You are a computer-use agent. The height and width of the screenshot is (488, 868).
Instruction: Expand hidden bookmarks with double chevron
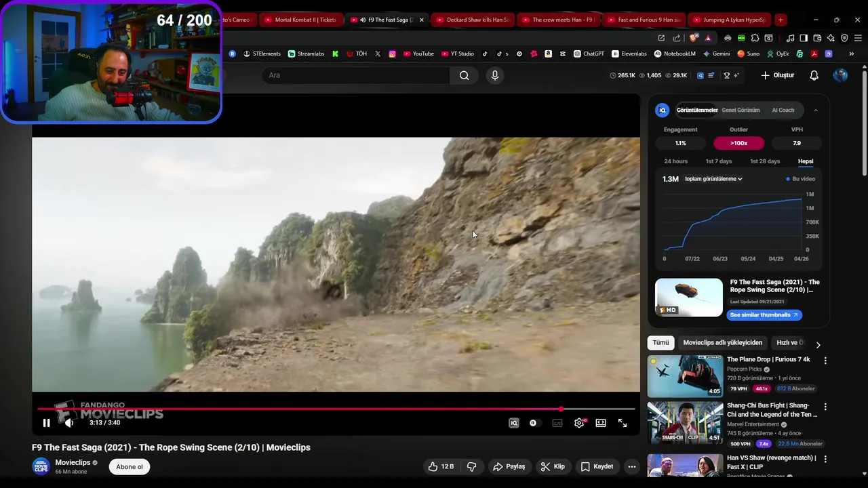click(851, 54)
